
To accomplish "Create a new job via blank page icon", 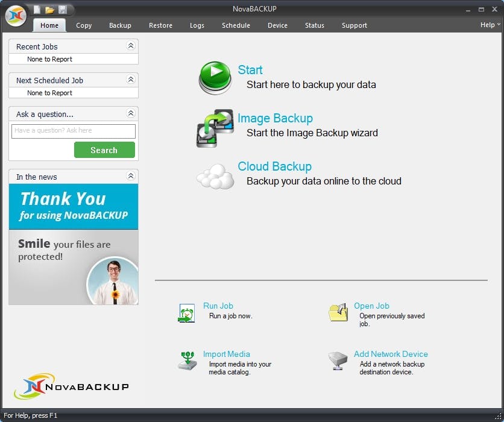I will pos(37,10).
